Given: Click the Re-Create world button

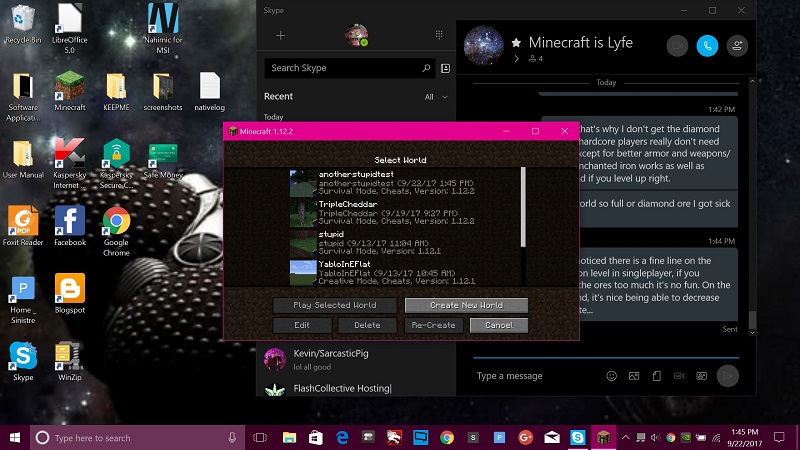Looking at the screenshot, I should click(434, 325).
